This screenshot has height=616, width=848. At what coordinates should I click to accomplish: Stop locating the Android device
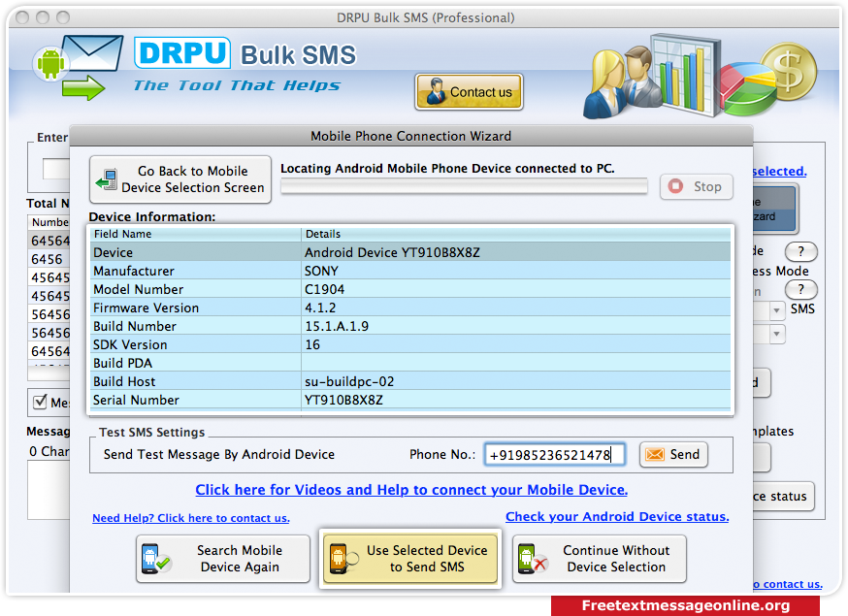pyautogui.click(x=697, y=186)
